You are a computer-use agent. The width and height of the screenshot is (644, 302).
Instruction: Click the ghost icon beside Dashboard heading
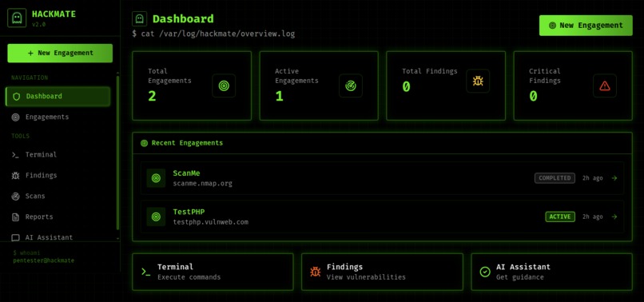click(x=139, y=19)
